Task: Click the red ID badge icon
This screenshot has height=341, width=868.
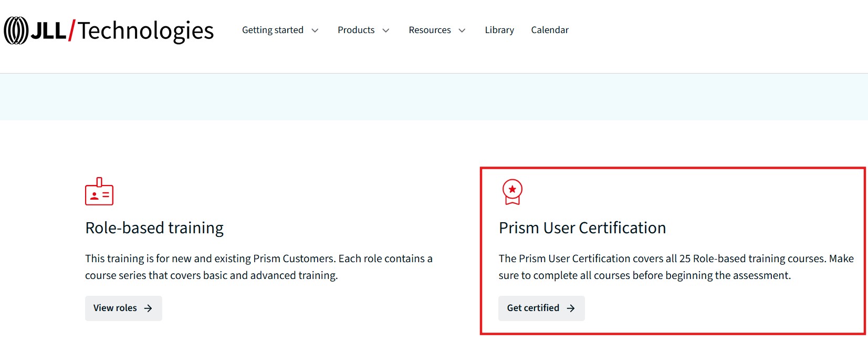Action: point(99,192)
